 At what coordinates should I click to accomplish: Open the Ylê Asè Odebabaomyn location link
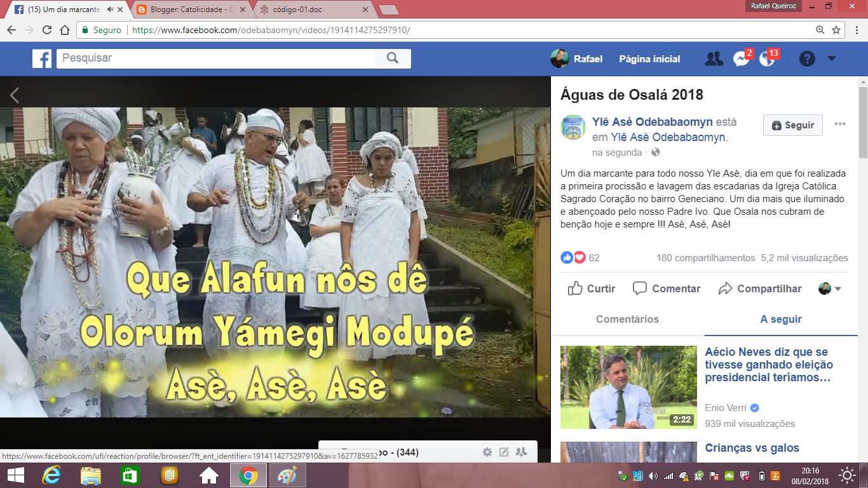(x=668, y=137)
